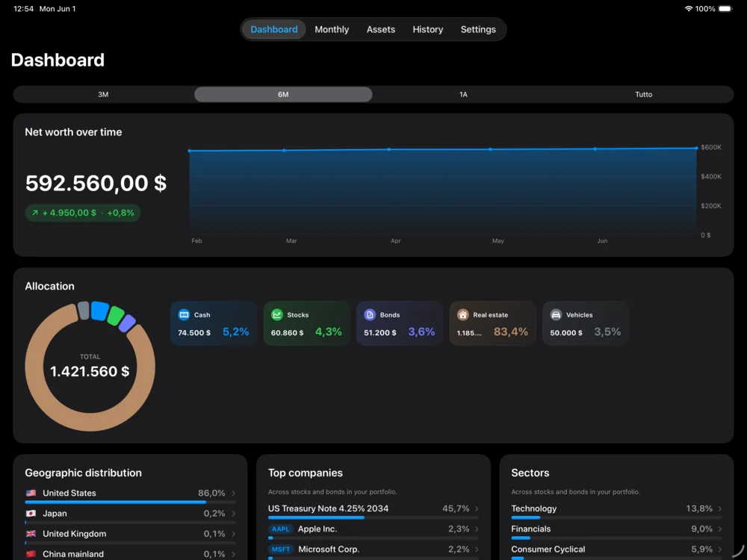Open the Bonds allocation card
747x560 pixels.
pyautogui.click(x=399, y=323)
